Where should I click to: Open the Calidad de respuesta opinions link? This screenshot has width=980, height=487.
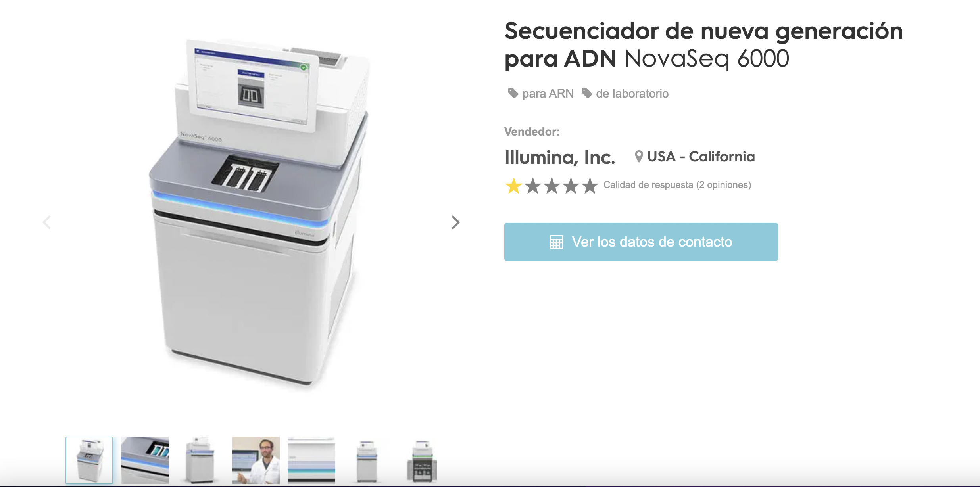[677, 185]
